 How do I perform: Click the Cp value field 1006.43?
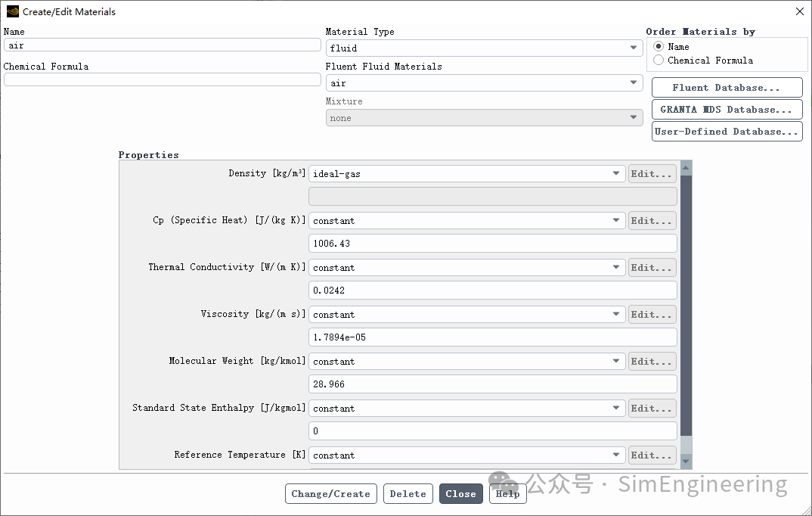[492, 244]
